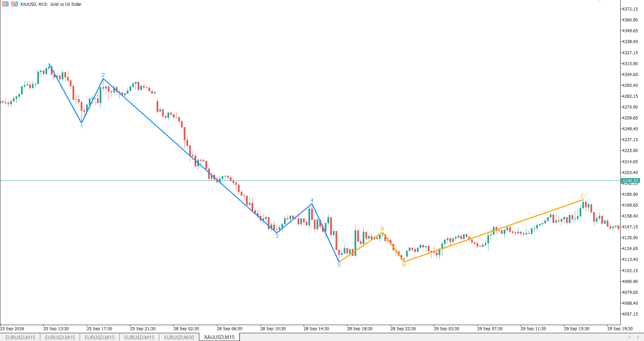Click the tab bar scroll-right arrow
Screen dimensions: 644x341
coord(638,337)
